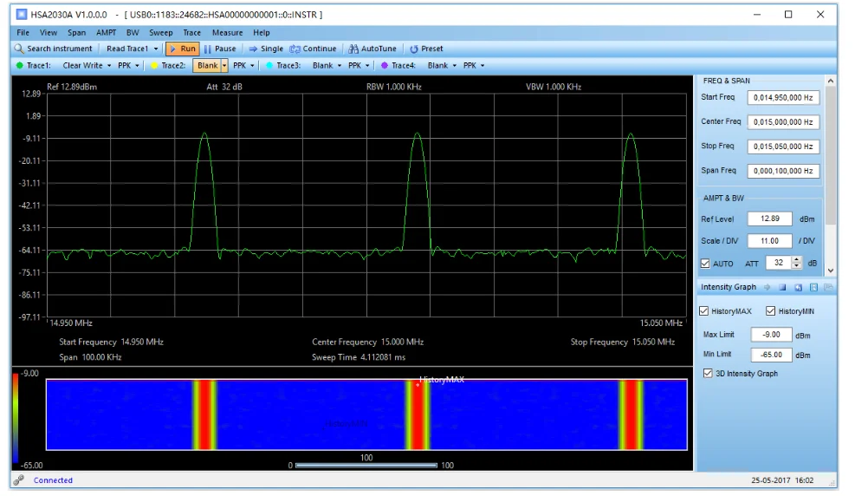Open the Measure menu
The height and width of the screenshot is (496, 868).
pyautogui.click(x=227, y=33)
